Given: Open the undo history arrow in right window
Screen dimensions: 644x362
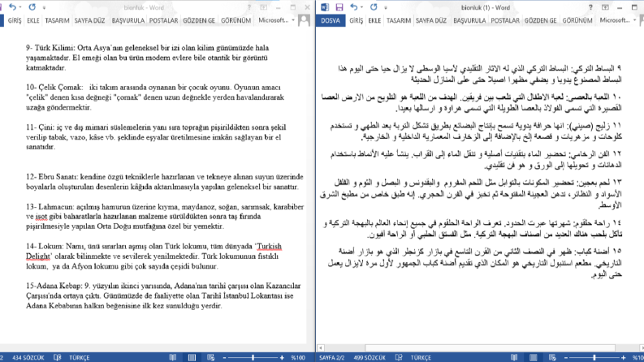Looking at the screenshot, I should (x=362, y=7).
